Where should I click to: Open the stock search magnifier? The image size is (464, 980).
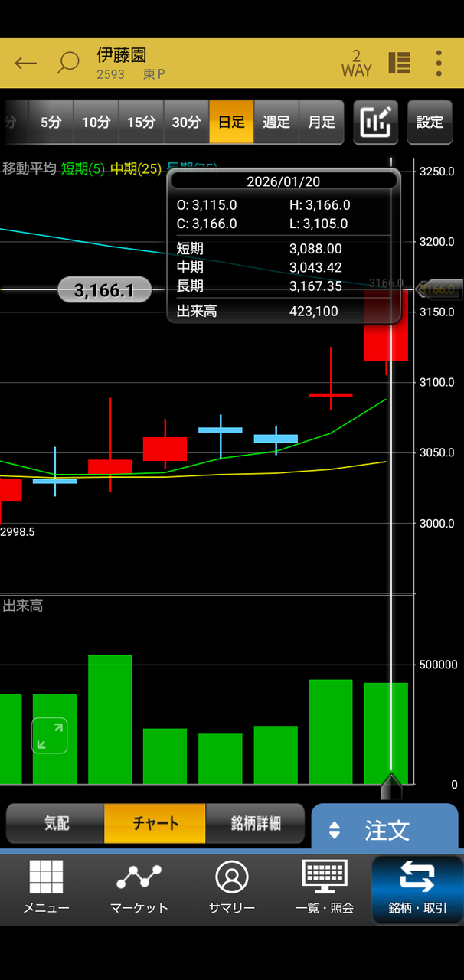(68, 63)
